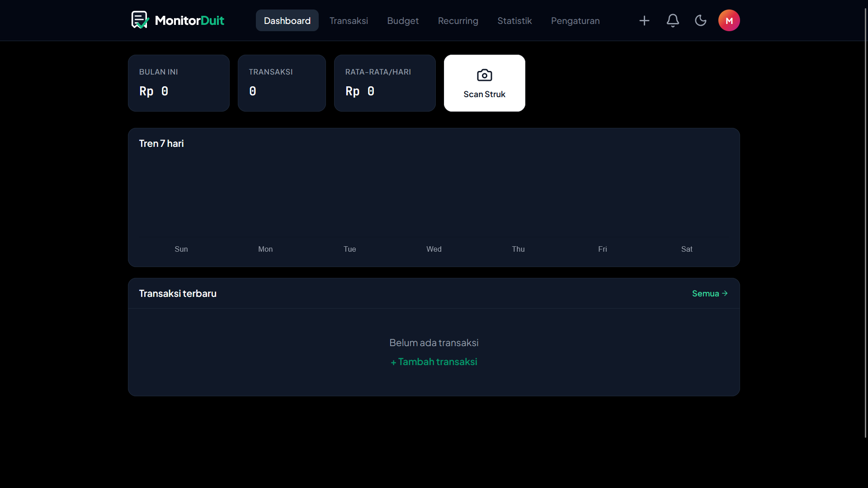Click the Sat label on the trend chart
Screen dimensions: 868x488
pyautogui.click(x=687, y=249)
